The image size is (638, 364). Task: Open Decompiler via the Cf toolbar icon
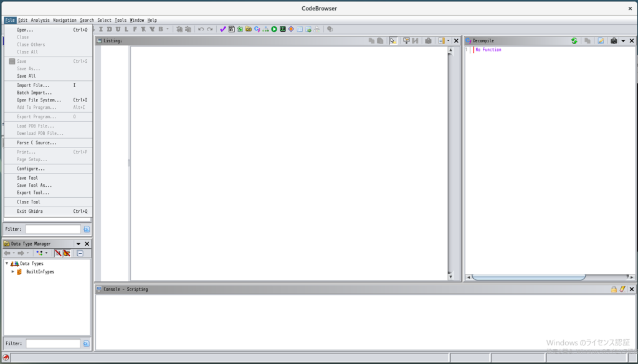pos(257,29)
